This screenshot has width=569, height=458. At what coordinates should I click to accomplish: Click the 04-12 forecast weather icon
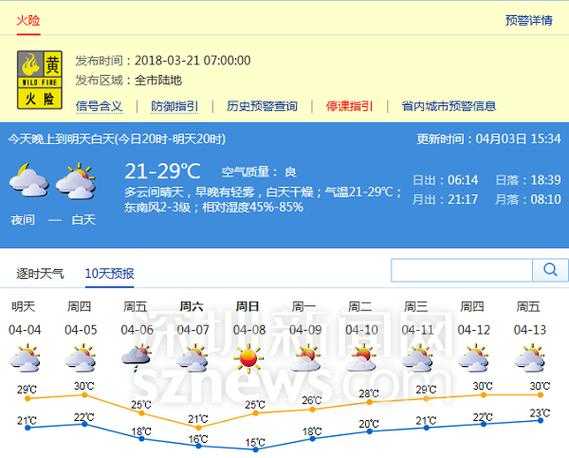click(x=474, y=359)
